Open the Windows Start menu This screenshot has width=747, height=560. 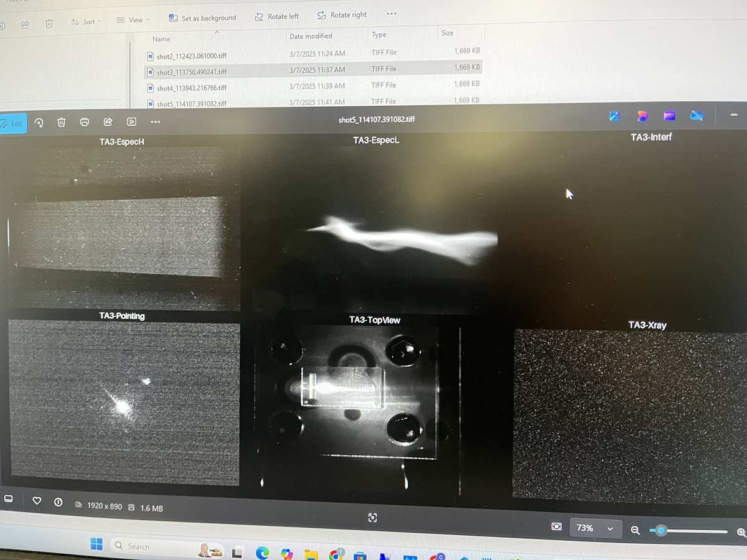click(96, 544)
